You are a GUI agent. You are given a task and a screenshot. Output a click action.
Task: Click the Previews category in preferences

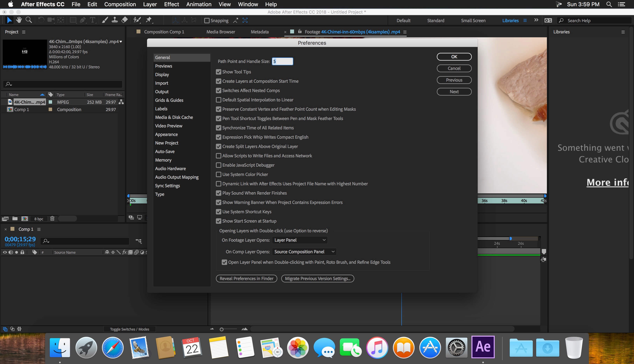(x=163, y=66)
